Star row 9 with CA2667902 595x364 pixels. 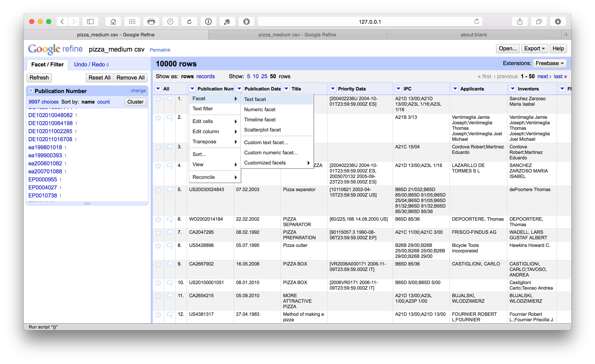click(x=158, y=264)
